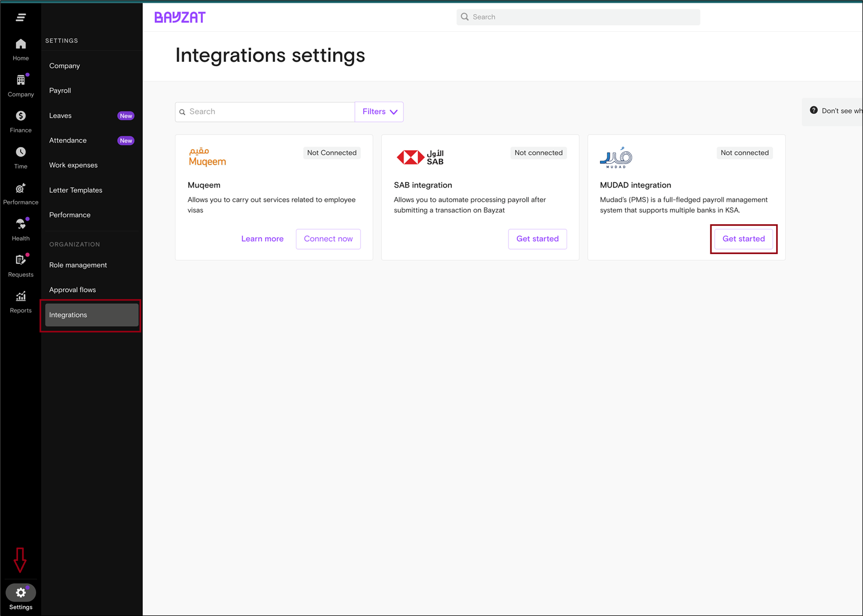The height and width of the screenshot is (616, 863).
Task: Click the MUDAD logo
Action: pos(616,157)
